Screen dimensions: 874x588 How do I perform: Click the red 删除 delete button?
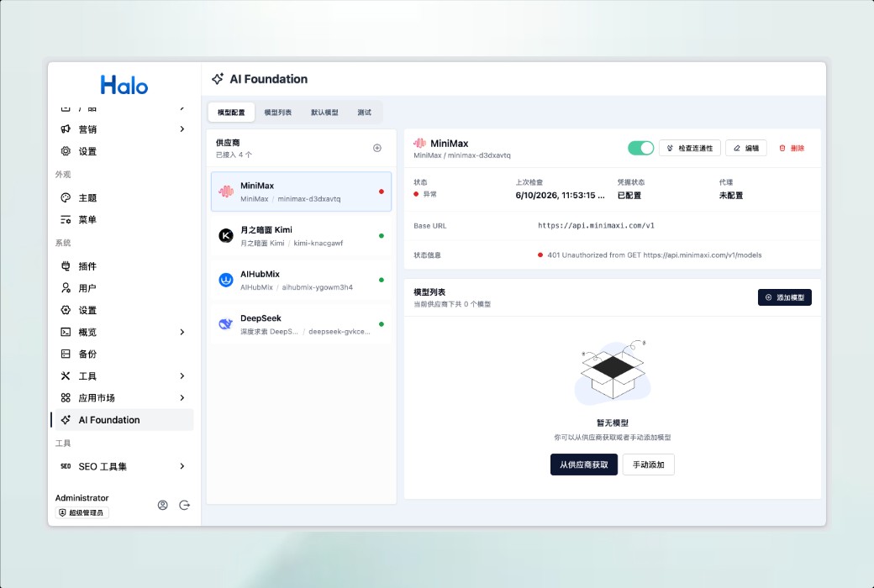[792, 148]
